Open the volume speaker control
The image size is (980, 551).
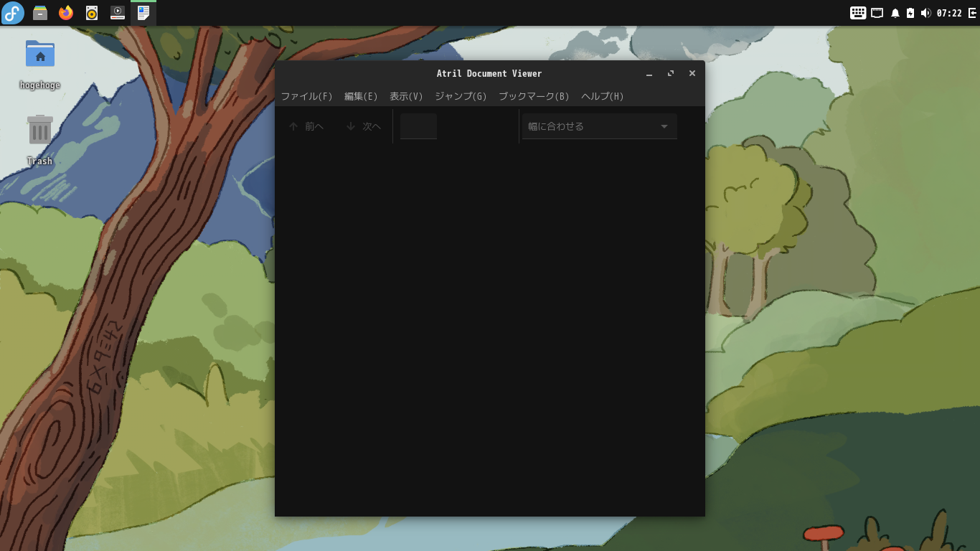click(x=925, y=13)
